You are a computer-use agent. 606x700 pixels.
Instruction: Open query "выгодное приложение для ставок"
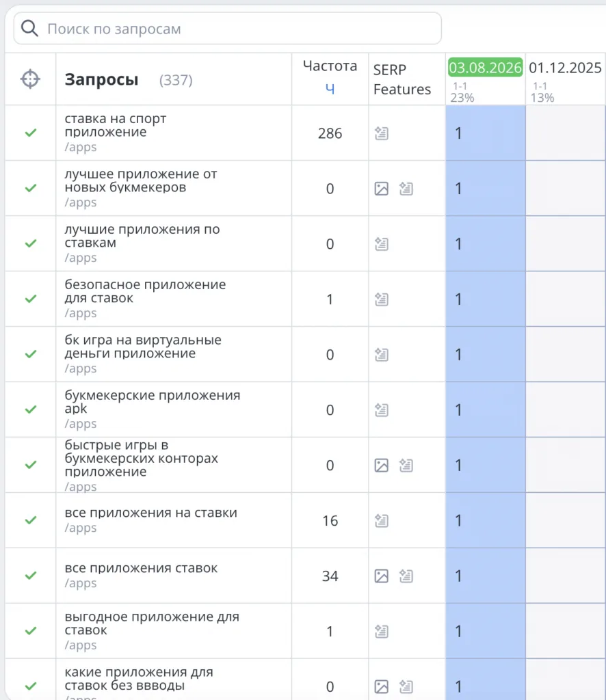(x=152, y=623)
